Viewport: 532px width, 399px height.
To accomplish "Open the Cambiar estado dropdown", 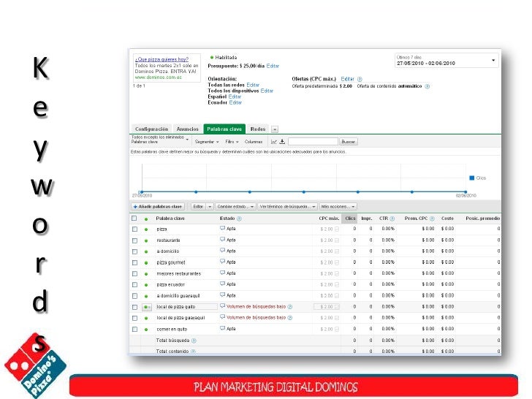I will tap(235, 207).
